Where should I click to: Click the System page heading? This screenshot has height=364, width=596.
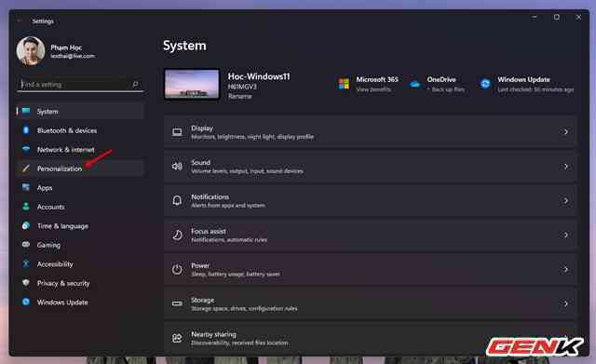click(184, 46)
